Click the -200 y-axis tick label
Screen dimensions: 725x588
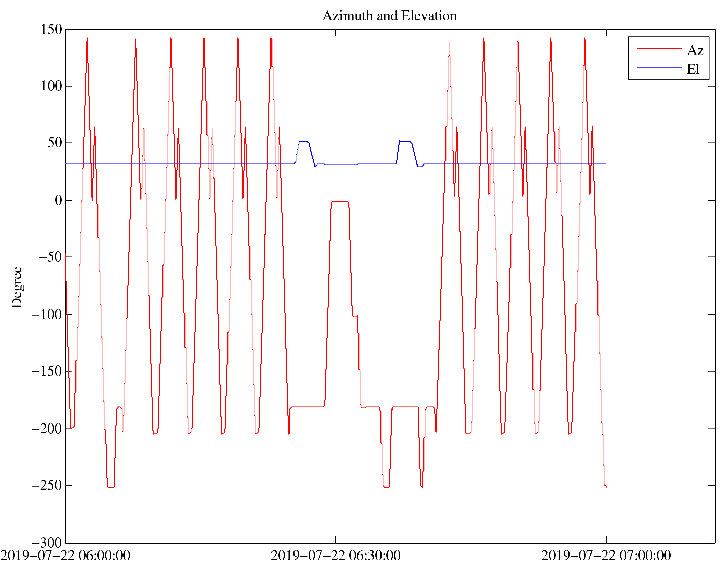pyautogui.click(x=47, y=429)
